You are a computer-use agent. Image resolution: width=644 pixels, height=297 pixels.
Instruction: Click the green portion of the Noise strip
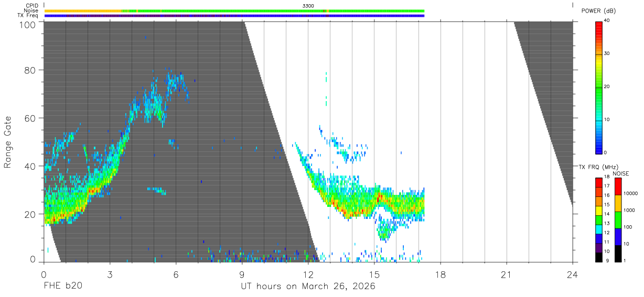[x=283, y=10]
